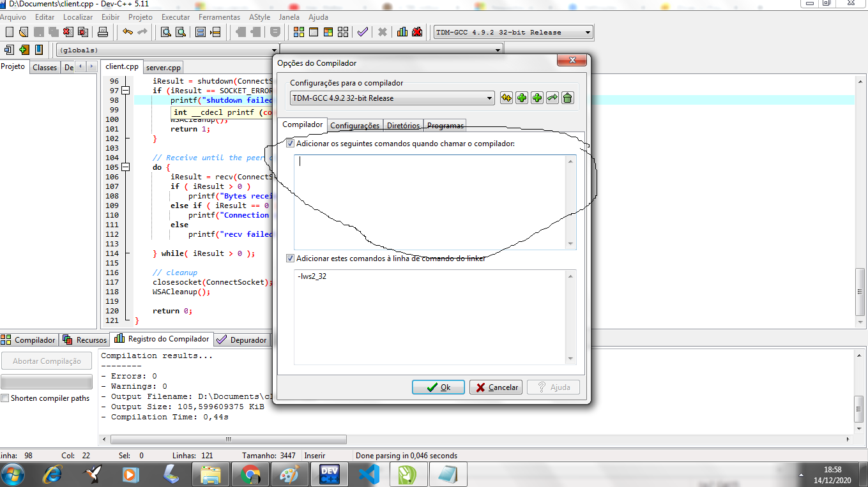Click the Go to function icon
The width and height of the screenshot is (868, 487).
tap(201, 32)
